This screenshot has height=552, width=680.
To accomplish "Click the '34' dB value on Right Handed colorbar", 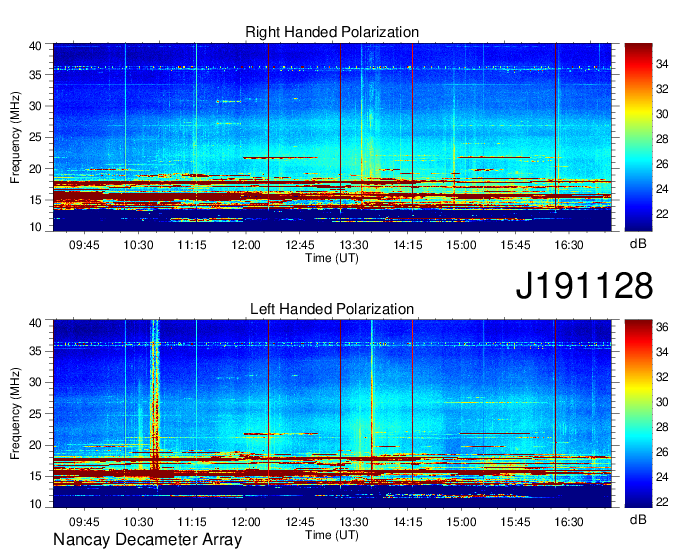I will [x=662, y=64].
